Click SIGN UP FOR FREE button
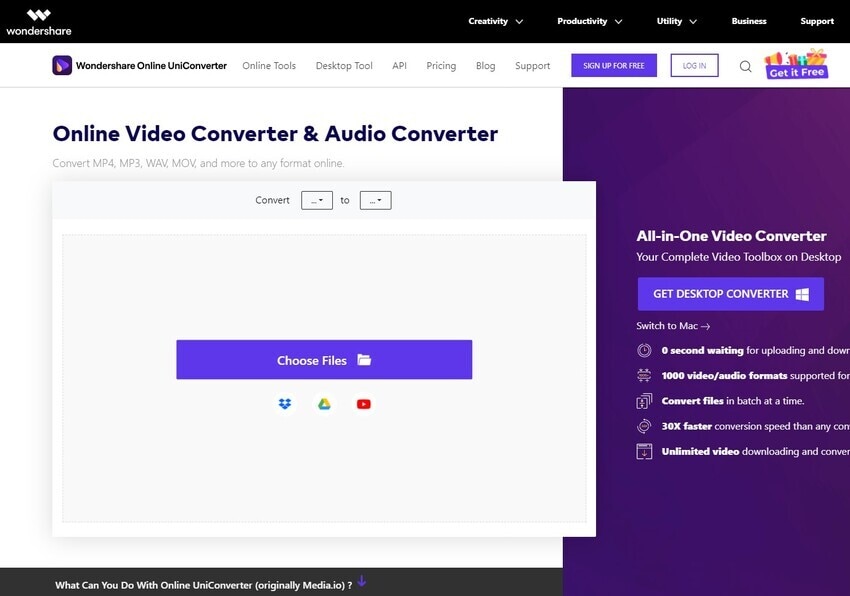Screen dimensions: 850x596 614,65
